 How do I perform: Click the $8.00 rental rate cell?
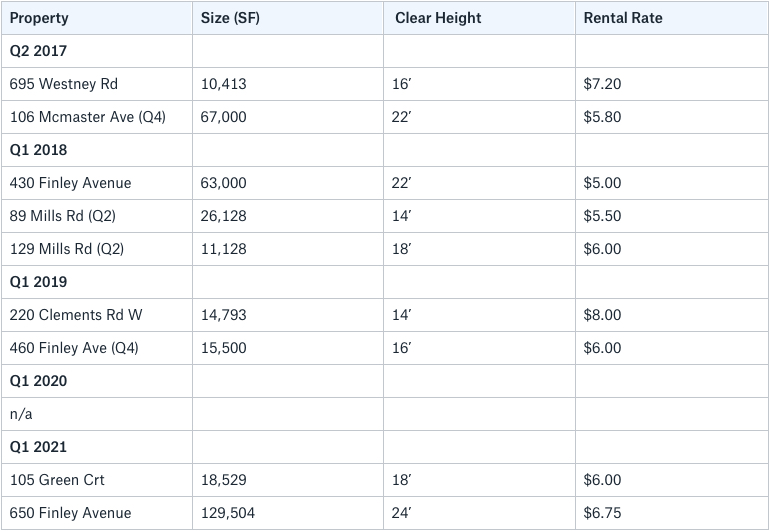pyautogui.click(x=672, y=315)
